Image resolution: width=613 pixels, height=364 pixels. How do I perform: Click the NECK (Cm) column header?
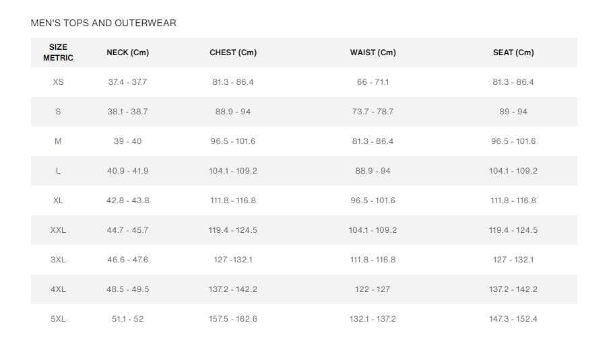click(127, 52)
